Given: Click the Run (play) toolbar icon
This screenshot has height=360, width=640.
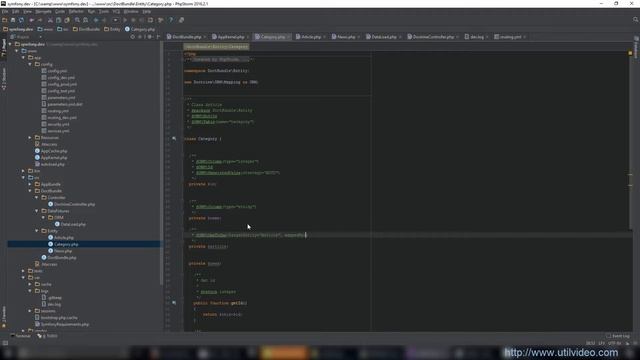Looking at the screenshot, I should 125,20.
